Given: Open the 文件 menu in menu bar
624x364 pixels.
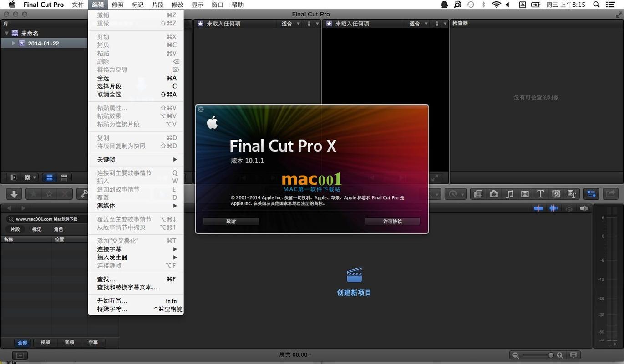Looking at the screenshot, I should pos(78,5).
